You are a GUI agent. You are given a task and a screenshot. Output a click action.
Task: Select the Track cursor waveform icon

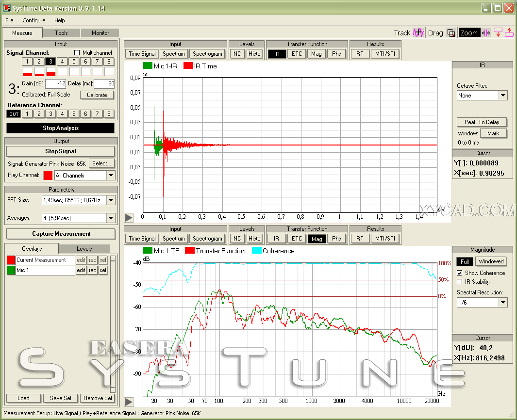(418, 32)
